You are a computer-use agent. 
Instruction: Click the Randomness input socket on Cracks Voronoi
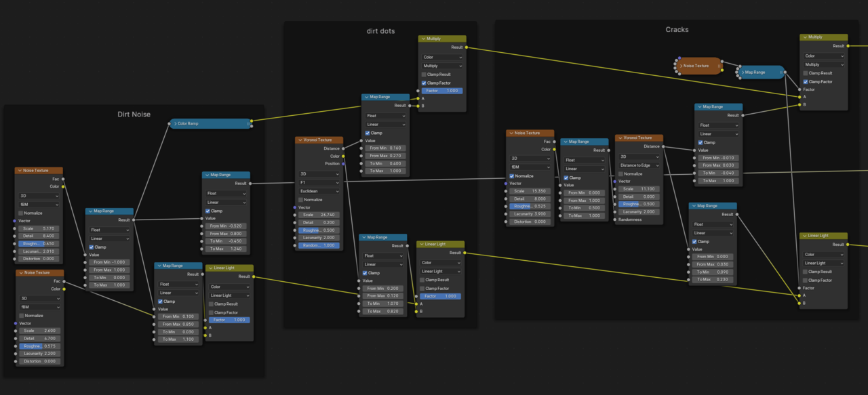(x=615, y=219)
